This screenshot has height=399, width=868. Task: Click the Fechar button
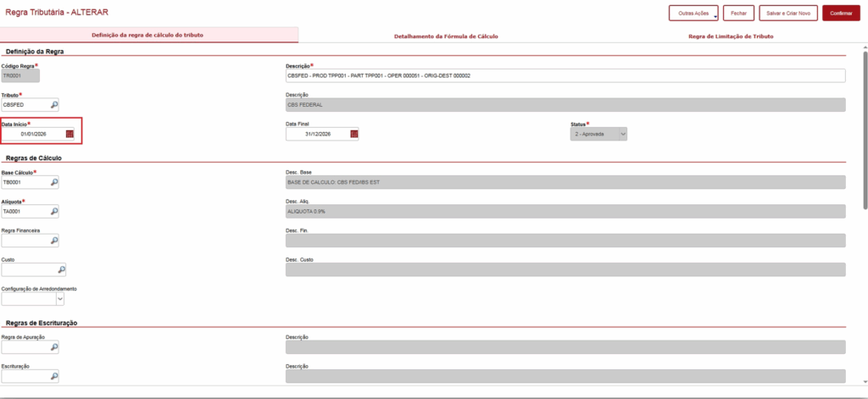pyautogui.click(x=738, y=14)
